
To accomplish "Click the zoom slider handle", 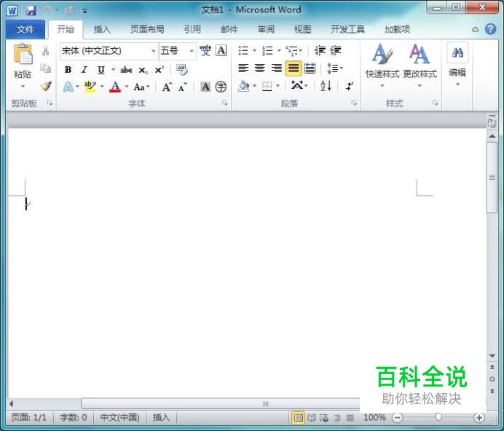I will coord(438,417).
